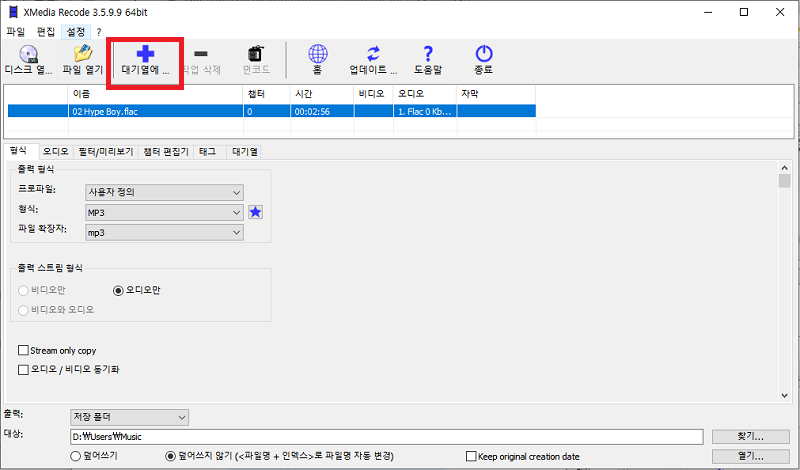Open 형식 dropdown showing MP3
The height and width of the screenshot is (470, 800).
point(164,212)
